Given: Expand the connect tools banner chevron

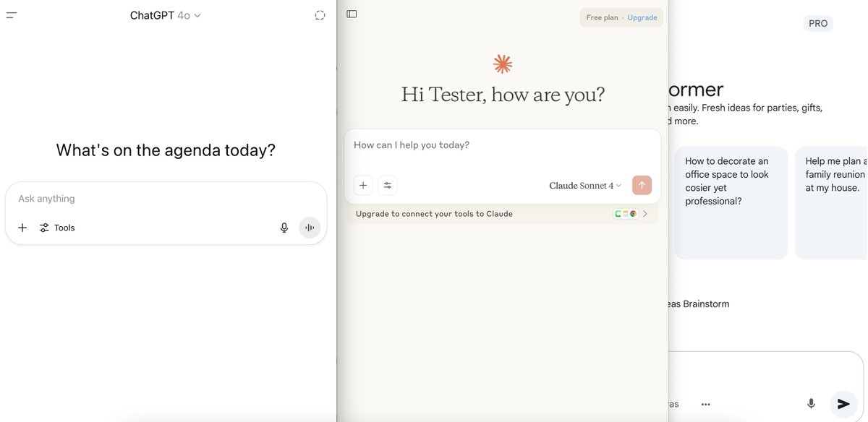Looking at the screenshot, I should coord(644,214).
